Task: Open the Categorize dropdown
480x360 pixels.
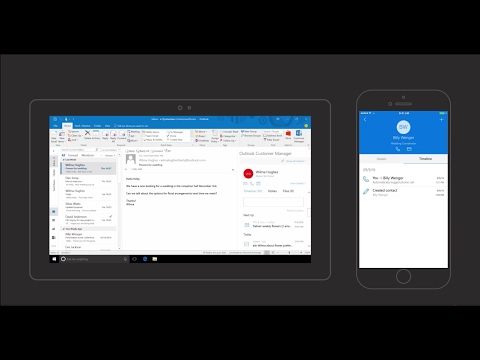Action: pyautogui.click(x=228, y=136)
